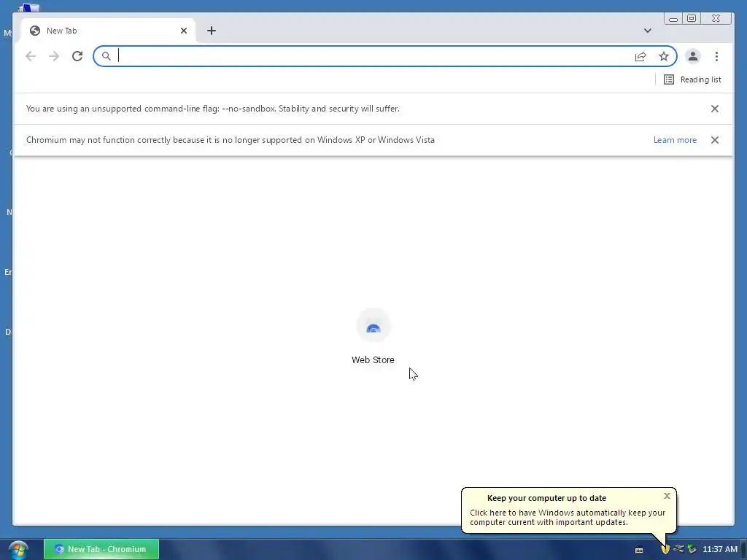Expand the tab search chevron
Viewport: 747px width, 560px height.
tap(648, 31)
